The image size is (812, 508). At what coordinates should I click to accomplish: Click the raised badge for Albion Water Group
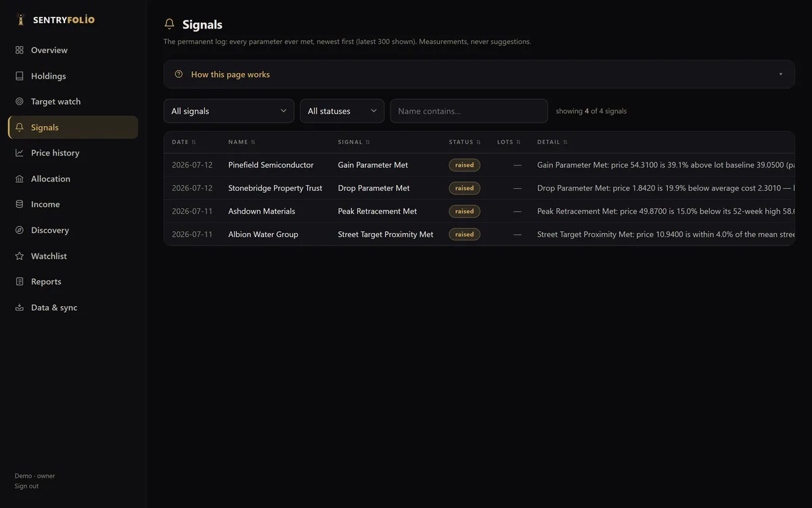(x=464, y=234)
